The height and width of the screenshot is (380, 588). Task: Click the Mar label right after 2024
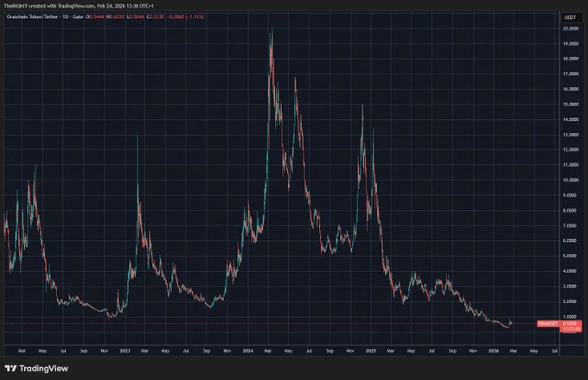(x=268, y=351)
